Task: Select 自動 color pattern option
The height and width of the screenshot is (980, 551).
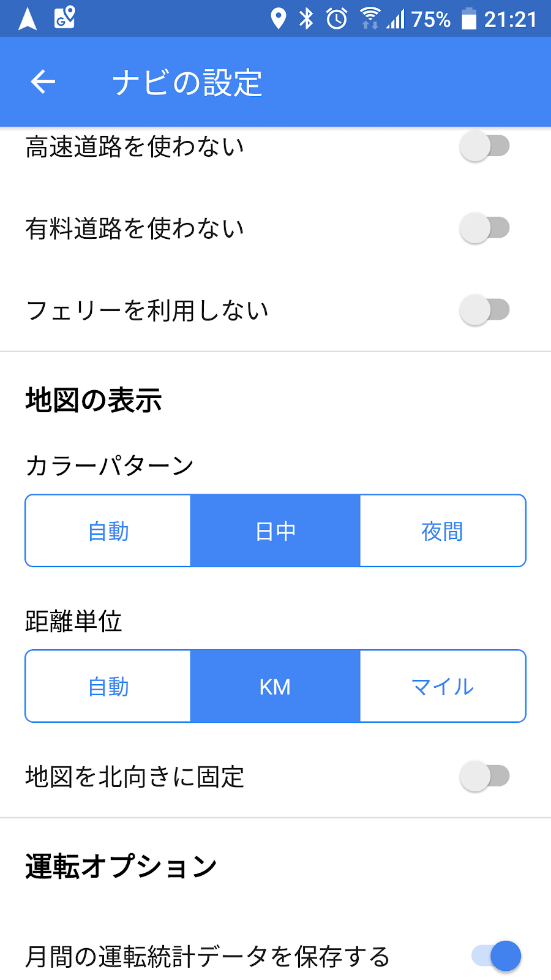Action: (108, 531)
